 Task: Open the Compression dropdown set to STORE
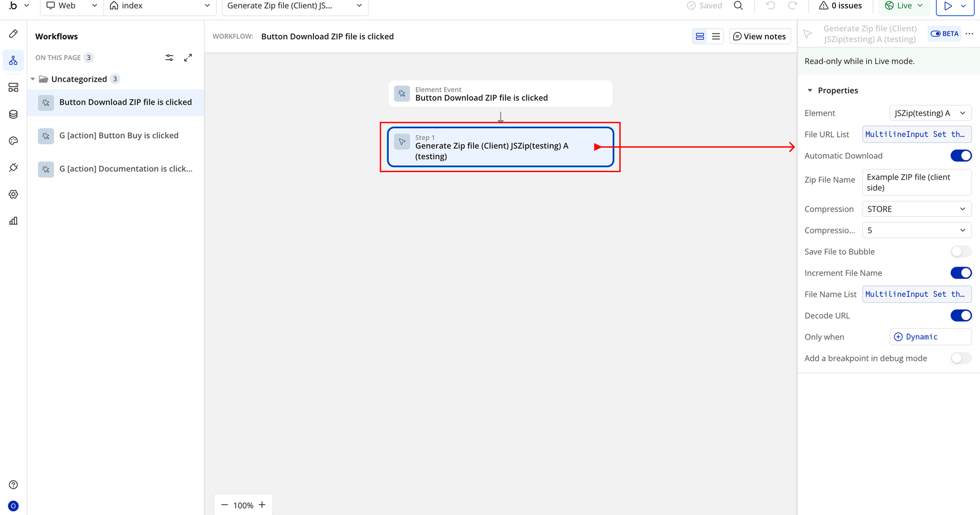[917, 209]
